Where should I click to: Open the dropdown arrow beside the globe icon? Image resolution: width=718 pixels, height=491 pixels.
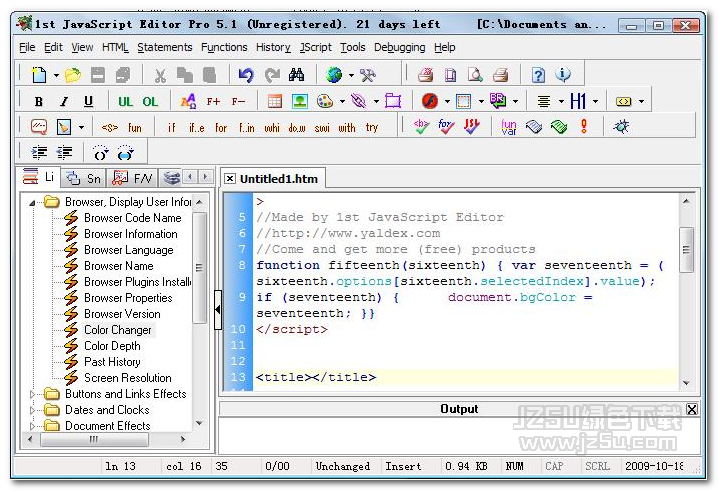click(x=351, y=75)
